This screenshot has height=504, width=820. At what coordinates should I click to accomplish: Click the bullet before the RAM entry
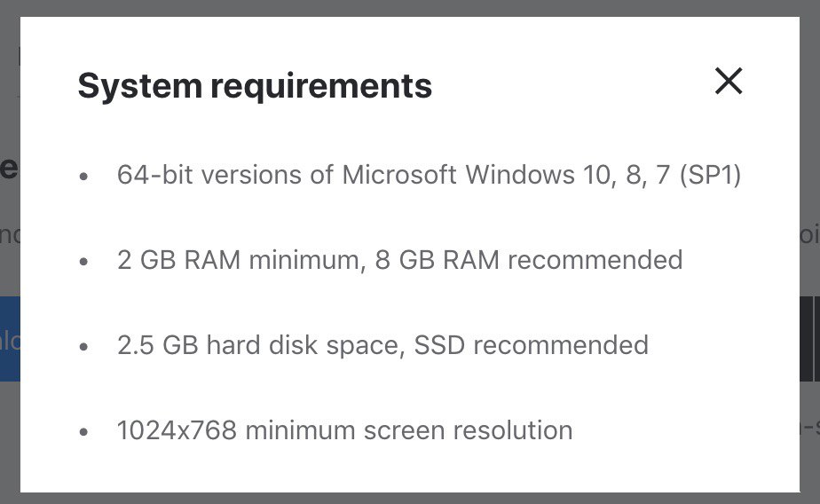(83, 262)
